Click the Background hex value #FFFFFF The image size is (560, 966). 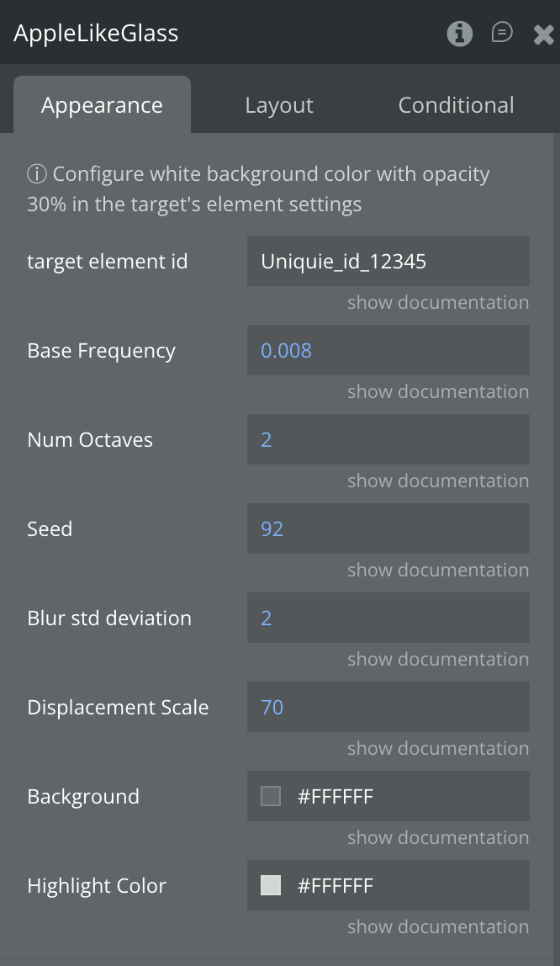tap(335, 796)
